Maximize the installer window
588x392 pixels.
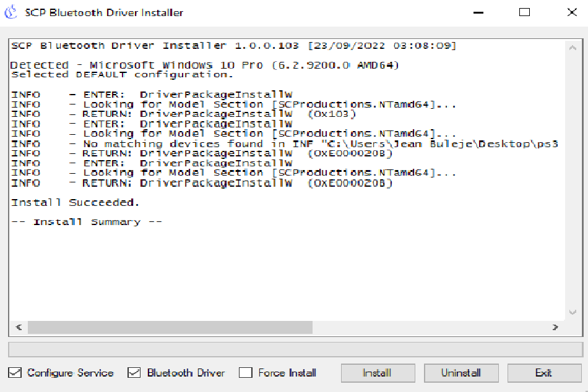[525, 12]
